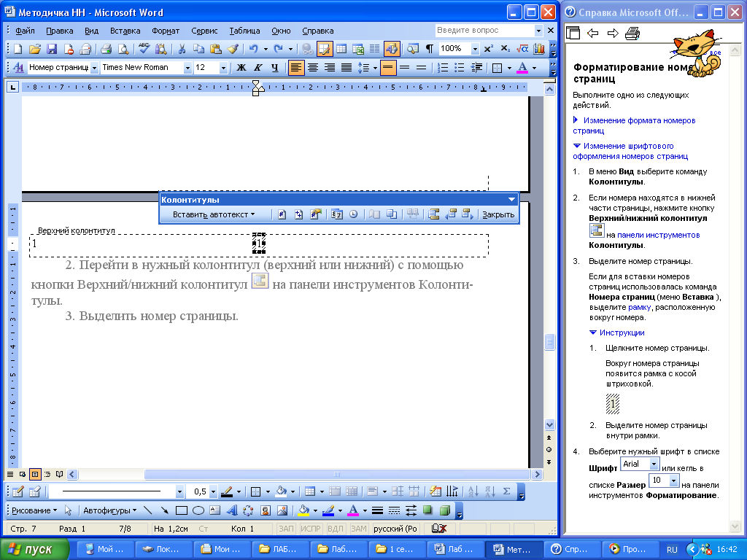
Task: Save the document with the floppy disk icon
Action: click(52, 49)
